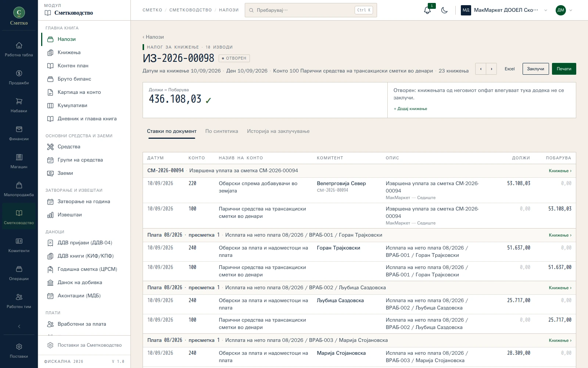Switch to Историја на заклучување tab

(278, 131)
